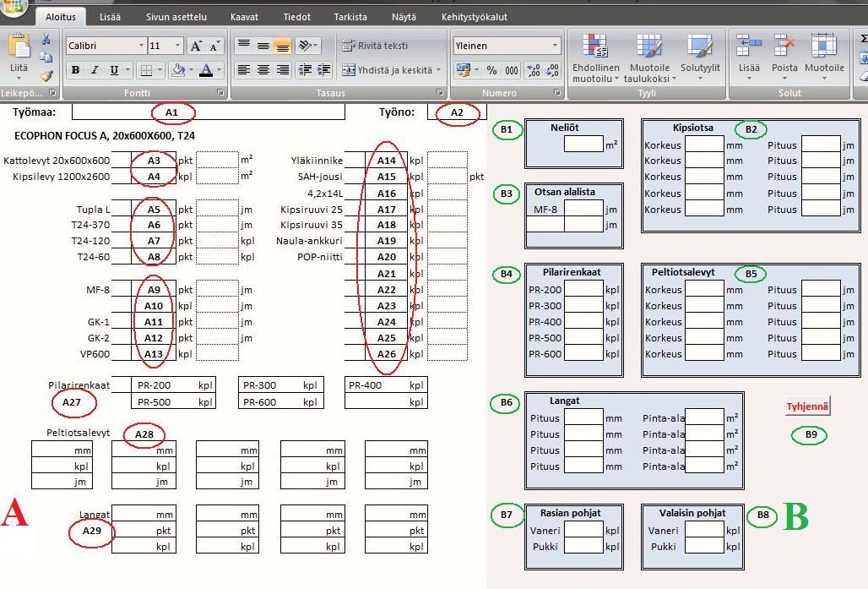Center text horizontally in Tasaus group
The image size is (868, 589).
263,70
